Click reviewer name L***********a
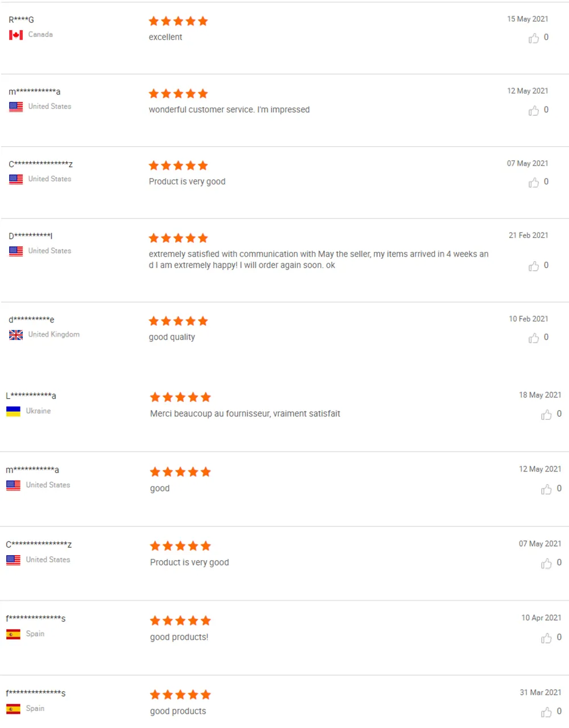The width and height of the screenshot is (569, 728). [31, 396]
